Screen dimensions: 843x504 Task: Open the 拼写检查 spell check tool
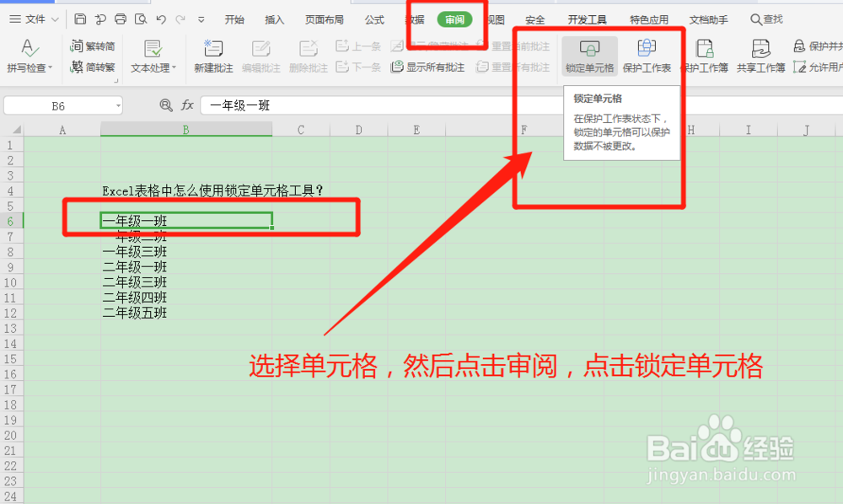pos(29,56)
